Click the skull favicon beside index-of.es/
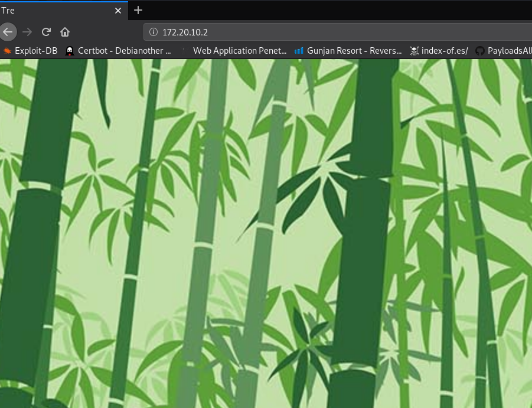This screenshot has width=532, height=408. [414, 51]
